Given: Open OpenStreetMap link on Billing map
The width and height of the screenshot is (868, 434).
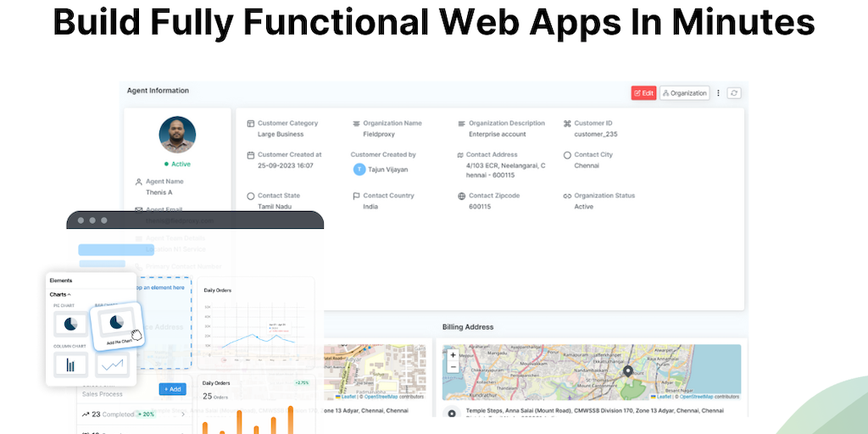Looking at the screenshot, I should (x=697, y=397).
